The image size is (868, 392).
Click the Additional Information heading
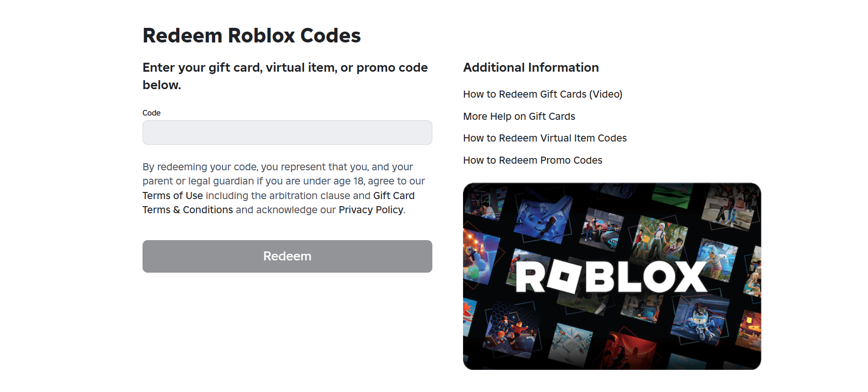[531, 67]
